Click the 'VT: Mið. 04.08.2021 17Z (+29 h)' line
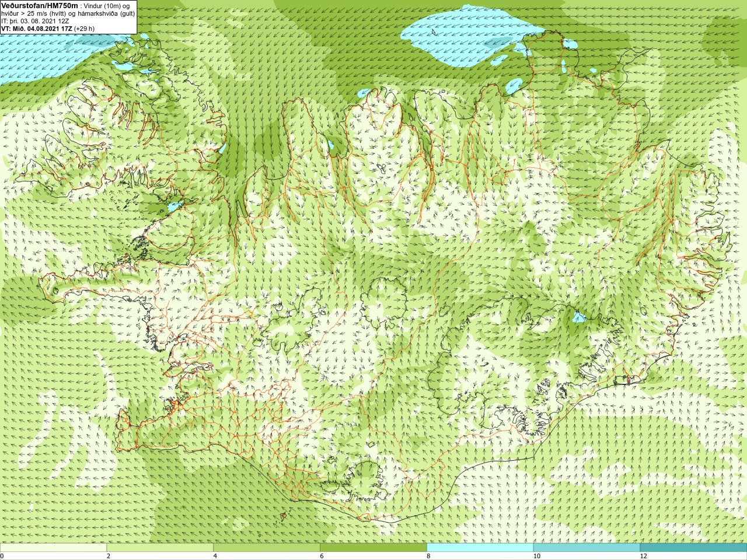The width and height of the screenshot is (747, 560). pyautogui.click(x=48, y=28)
